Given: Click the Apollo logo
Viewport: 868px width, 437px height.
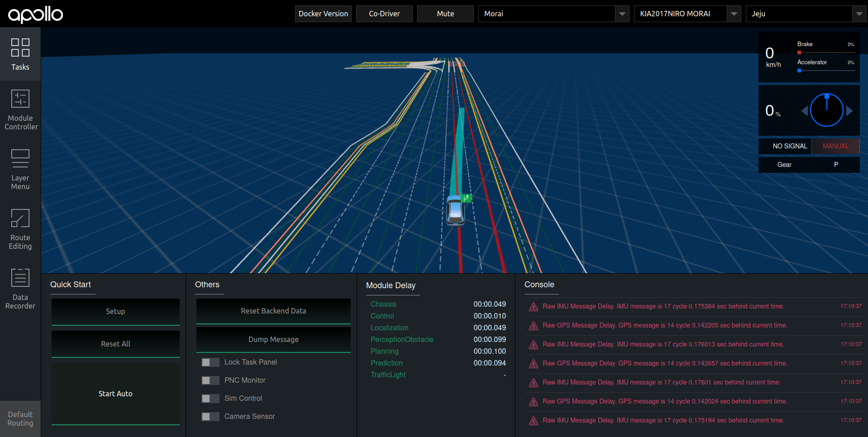Looking at the screenshot, I should point(35,14).
